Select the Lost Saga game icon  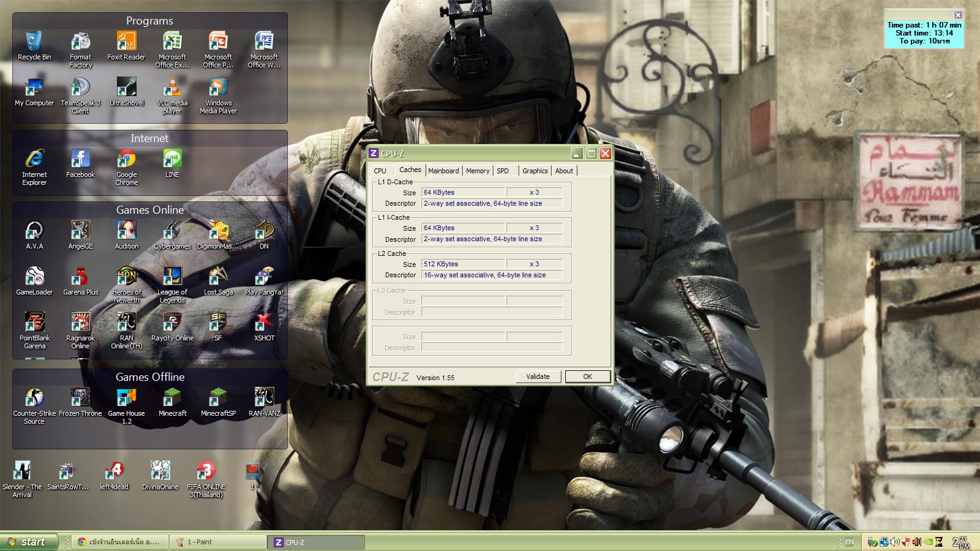click(218, 281)
